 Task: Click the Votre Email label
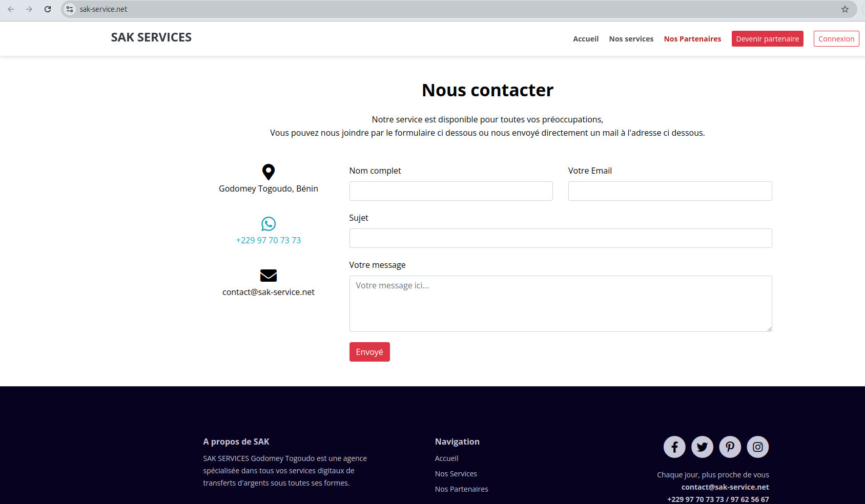pyautogui.click(x=590, y=171)
